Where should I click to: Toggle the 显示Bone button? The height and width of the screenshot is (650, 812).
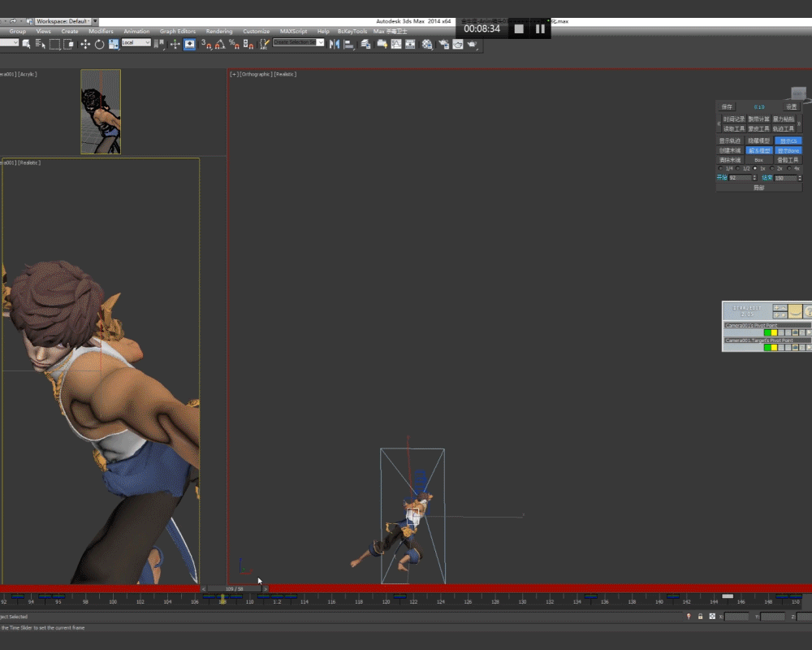pyautogui.click(x=788, y=151)
